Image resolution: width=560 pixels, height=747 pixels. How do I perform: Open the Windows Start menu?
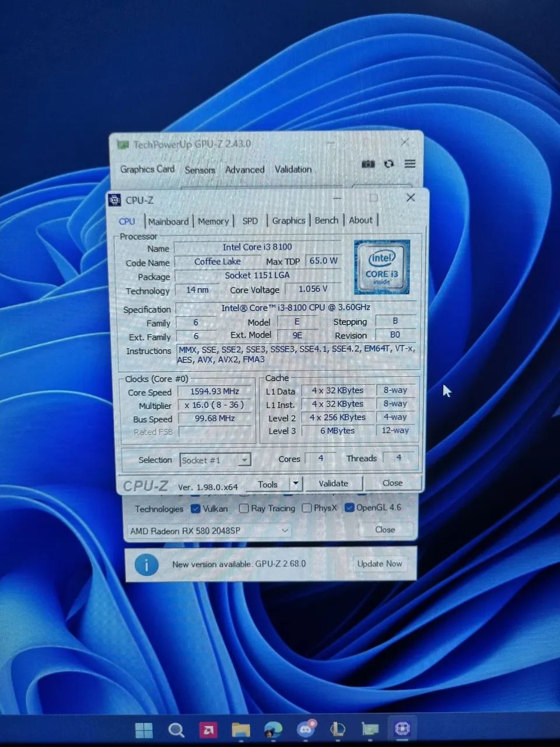[144, 730]
